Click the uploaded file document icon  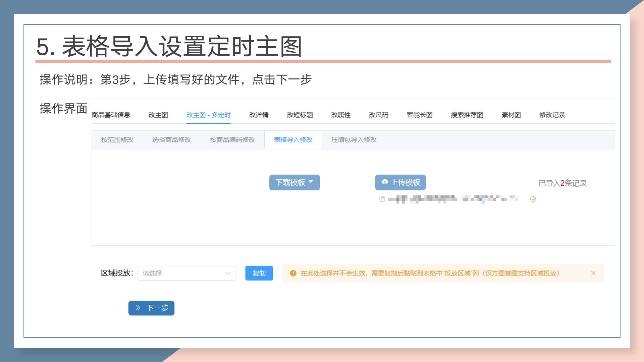pos(382,199)
